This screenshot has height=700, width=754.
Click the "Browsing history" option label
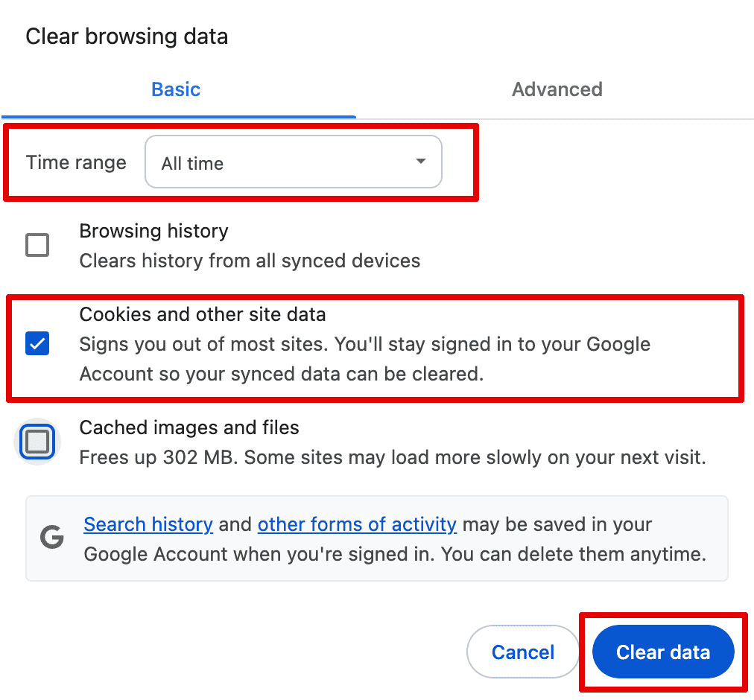coord(153,231)
